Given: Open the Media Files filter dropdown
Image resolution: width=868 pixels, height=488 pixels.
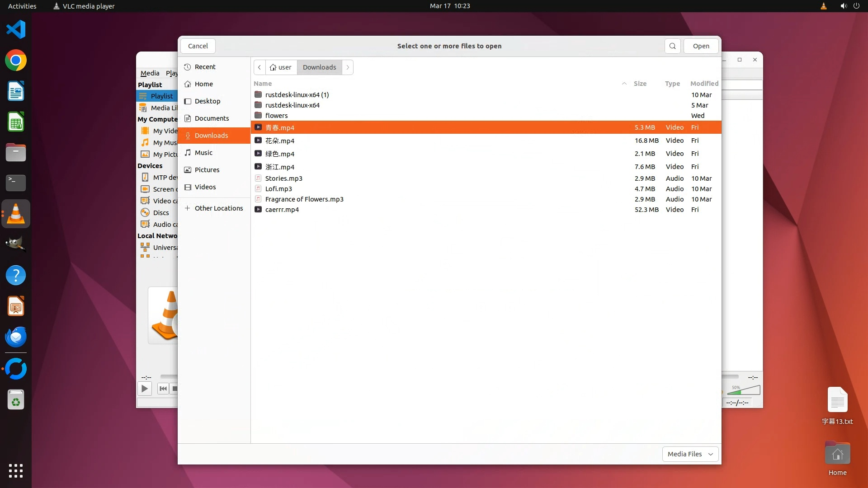Looking at the screenshot, I should (690, 454).
